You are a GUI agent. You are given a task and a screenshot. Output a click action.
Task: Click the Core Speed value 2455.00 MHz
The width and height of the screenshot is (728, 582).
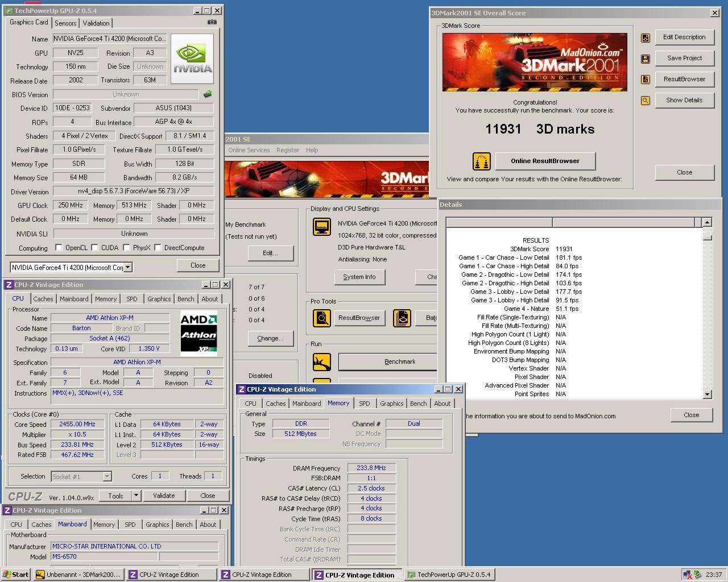[x=77, y=424]
